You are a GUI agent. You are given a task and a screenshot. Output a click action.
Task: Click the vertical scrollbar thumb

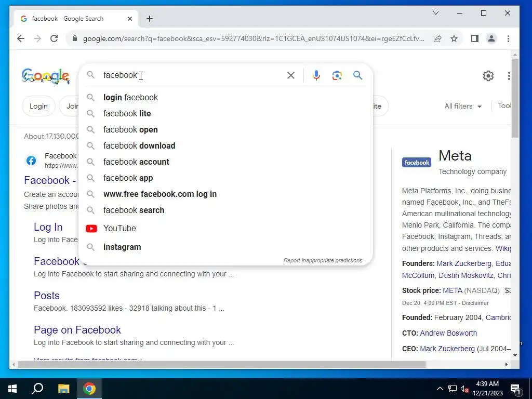click(515, 98)
